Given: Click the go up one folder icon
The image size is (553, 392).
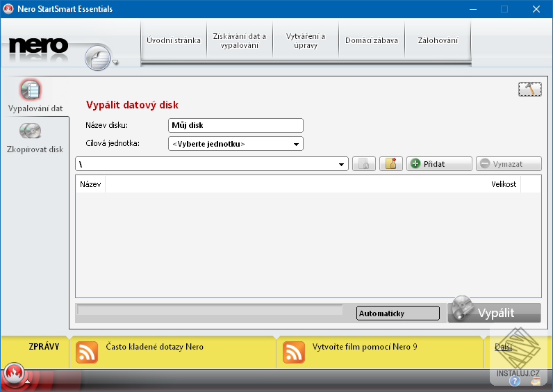Looking at the screenshot, I should pyautogui.click(x=364, y=164).
